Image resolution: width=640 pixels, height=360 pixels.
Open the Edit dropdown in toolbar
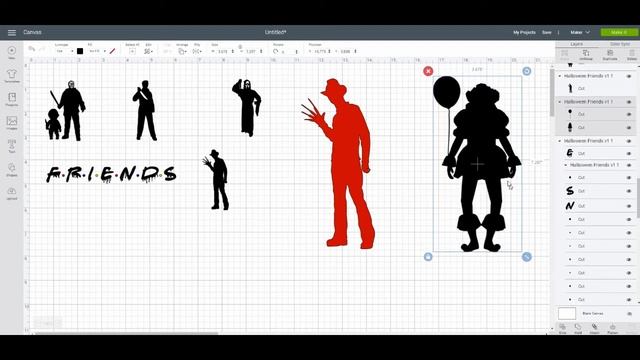(148, 51)
